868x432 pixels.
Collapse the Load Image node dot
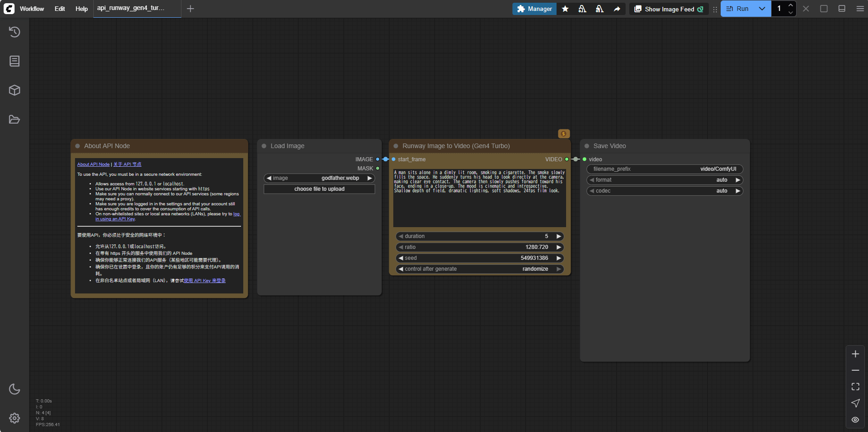[264, 146]
